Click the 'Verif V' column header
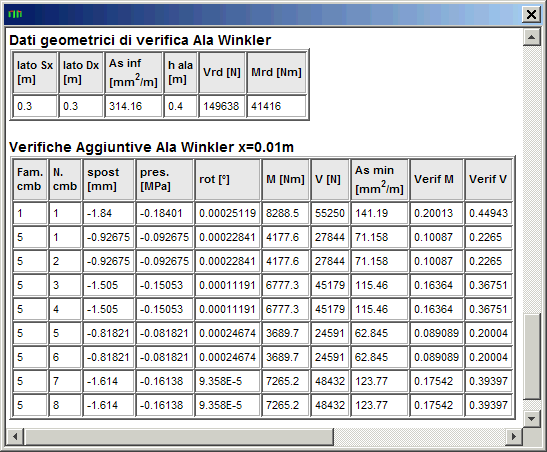The image size is (547, 452). (488, 179)
